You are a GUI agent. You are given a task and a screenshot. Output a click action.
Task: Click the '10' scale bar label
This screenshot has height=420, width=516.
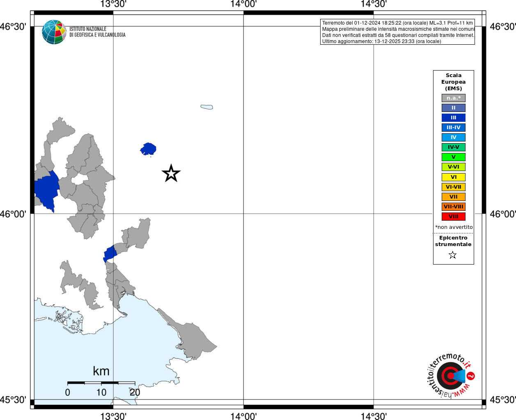click(x=101, y=393)
